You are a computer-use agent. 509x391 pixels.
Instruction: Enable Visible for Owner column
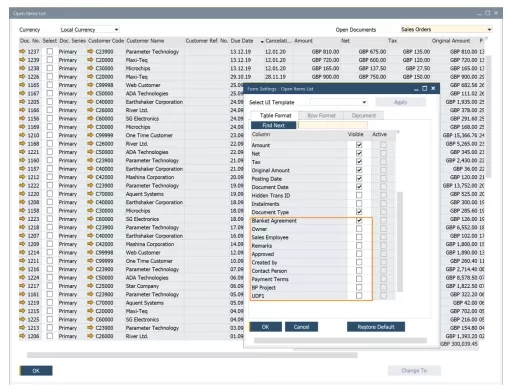pos(359,229)
